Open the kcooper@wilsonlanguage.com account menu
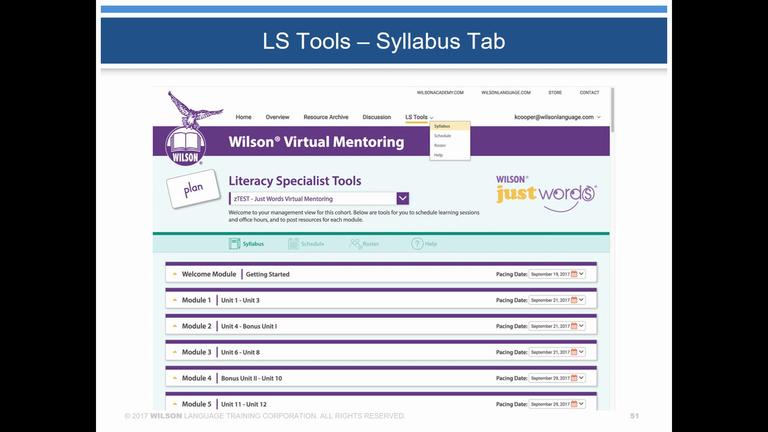 (x=557, y=117)
